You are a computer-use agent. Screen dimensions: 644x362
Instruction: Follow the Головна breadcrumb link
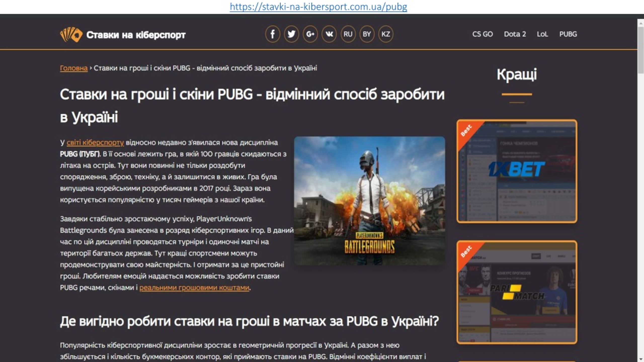coord(74,68)
